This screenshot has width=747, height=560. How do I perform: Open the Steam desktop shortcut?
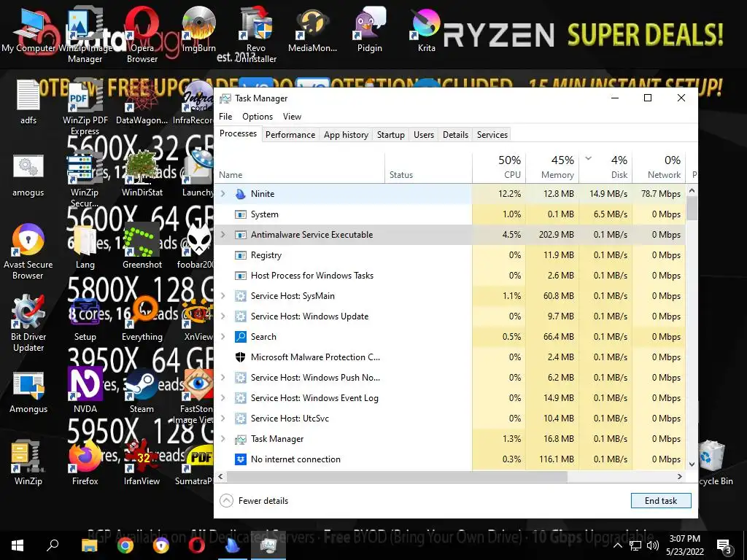(x=142, y=391)
